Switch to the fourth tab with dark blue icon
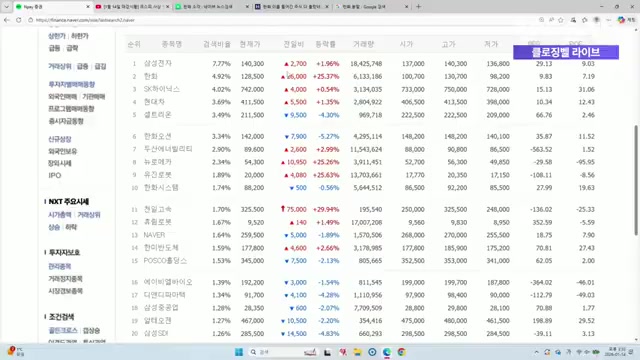Screen dimensions: 640x360 (292, 7)
